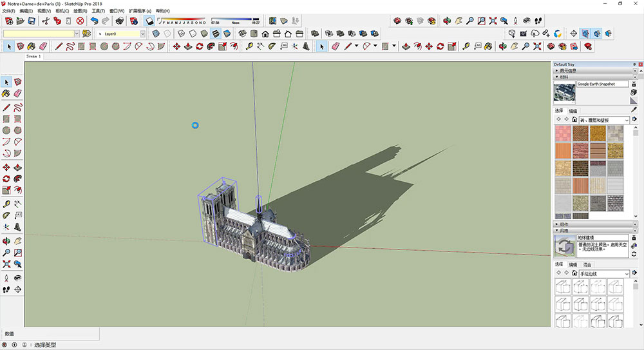Click the Tape Measure tool in left toolbar
The width and height of the screenshot is (644, 350).
click(6, 204)
